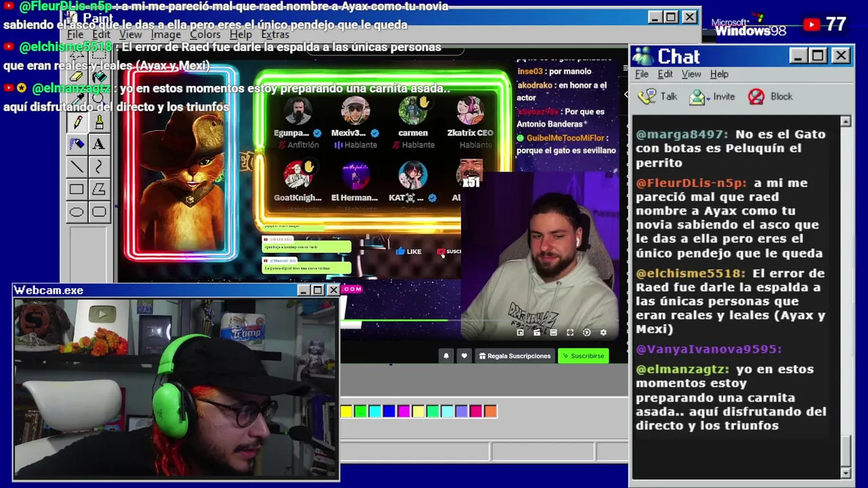Toggle theater mode on the stream player

pos(553,333)
